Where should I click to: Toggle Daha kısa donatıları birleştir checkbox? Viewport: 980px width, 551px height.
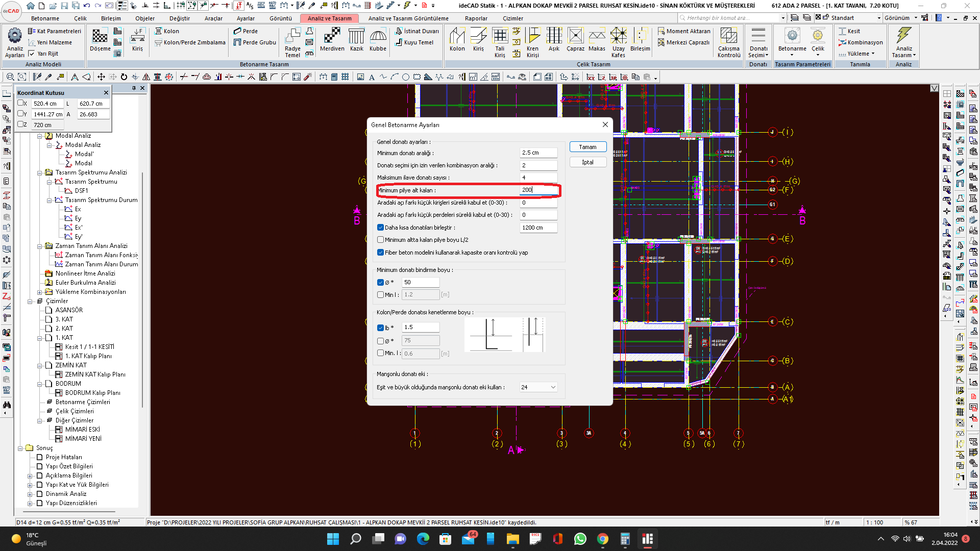pos(380,228)
